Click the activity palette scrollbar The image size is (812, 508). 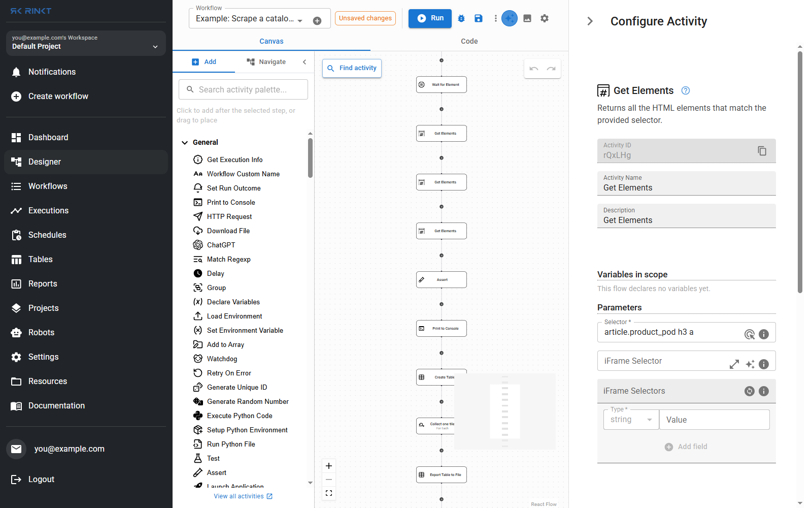310,158
